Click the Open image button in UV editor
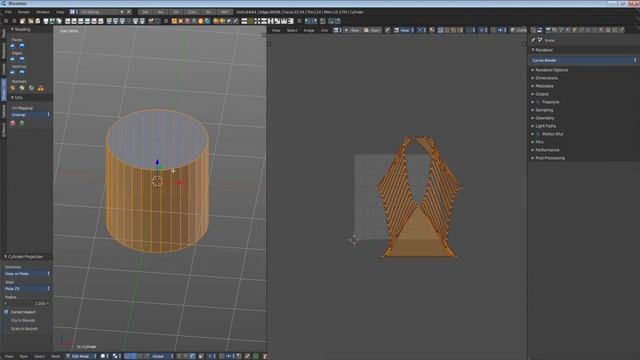The image size is (640, 360). tap(372, 30)
